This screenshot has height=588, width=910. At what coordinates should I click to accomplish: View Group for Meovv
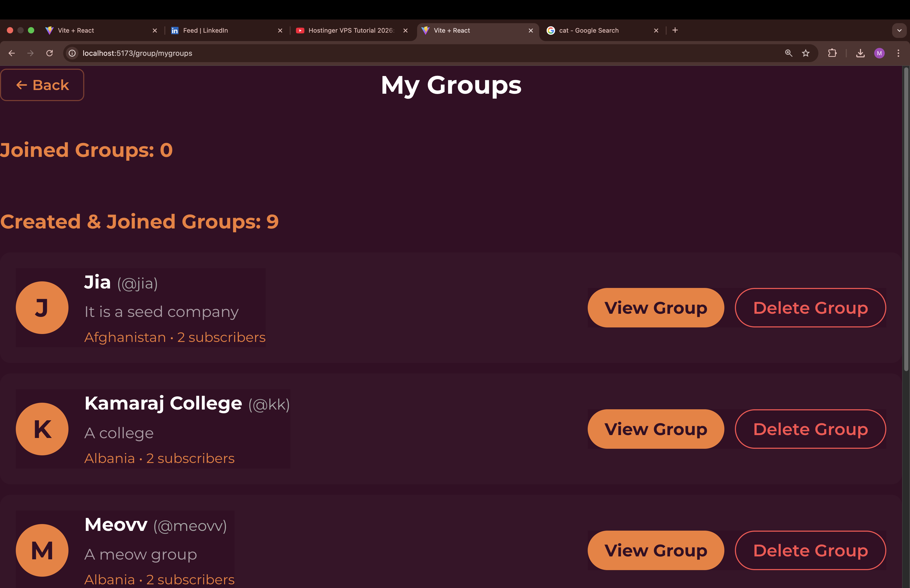click(x=656, y=550)
